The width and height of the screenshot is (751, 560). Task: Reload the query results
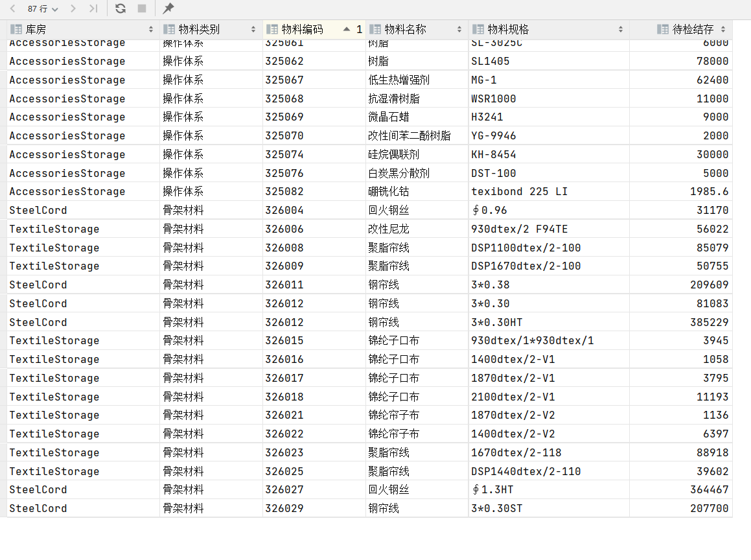(x=121, y=8)
